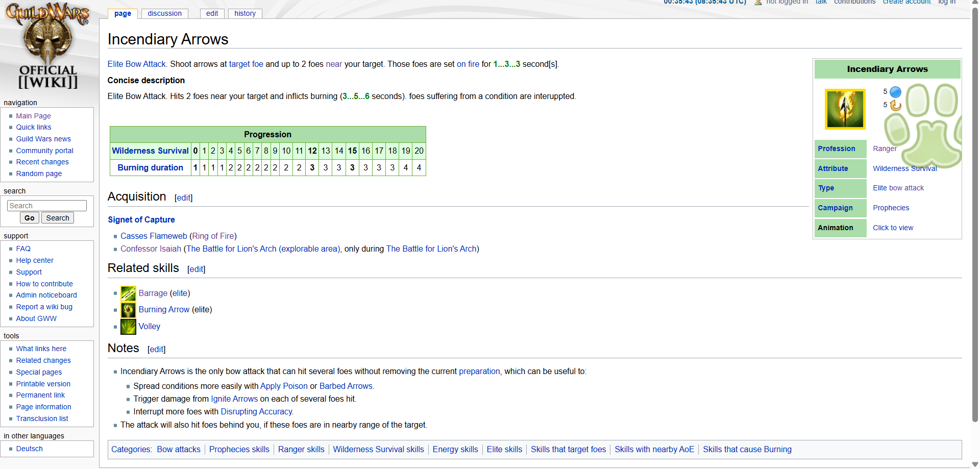Open About GWW link
Viewport: 980px width, 469px height.
click(x=36, y=318)
